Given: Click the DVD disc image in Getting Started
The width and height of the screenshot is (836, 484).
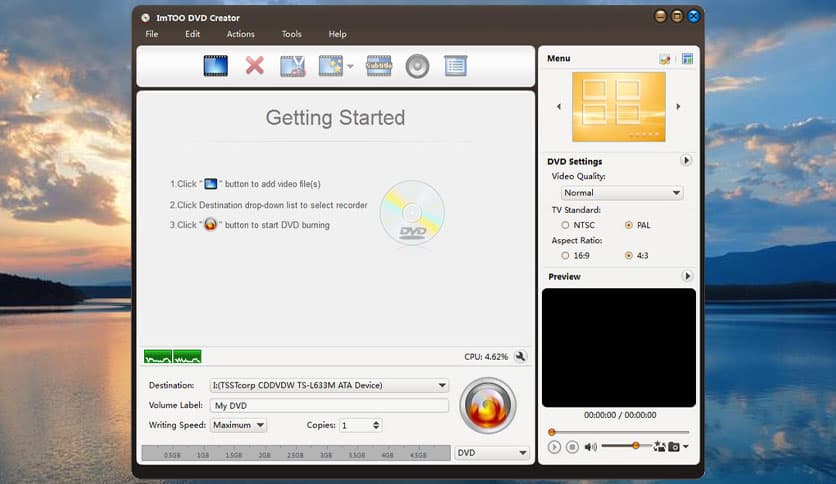Looking at the screenshot, I should point(412,213).
